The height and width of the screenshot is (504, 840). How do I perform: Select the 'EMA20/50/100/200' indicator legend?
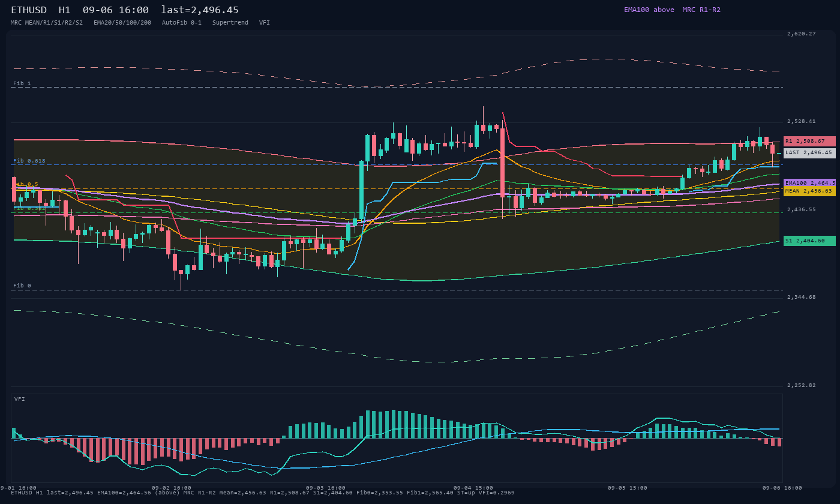[x=122, y=23]
